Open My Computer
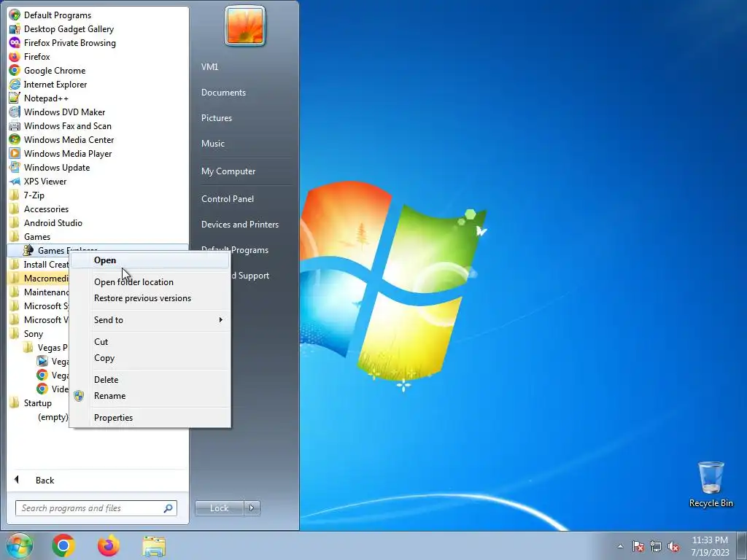747x560 pixels. tap(228, 171)
